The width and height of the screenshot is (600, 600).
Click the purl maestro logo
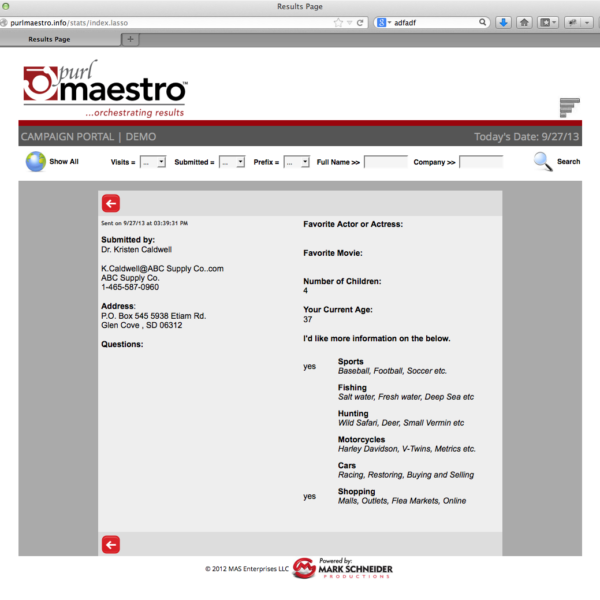[105, 90]
